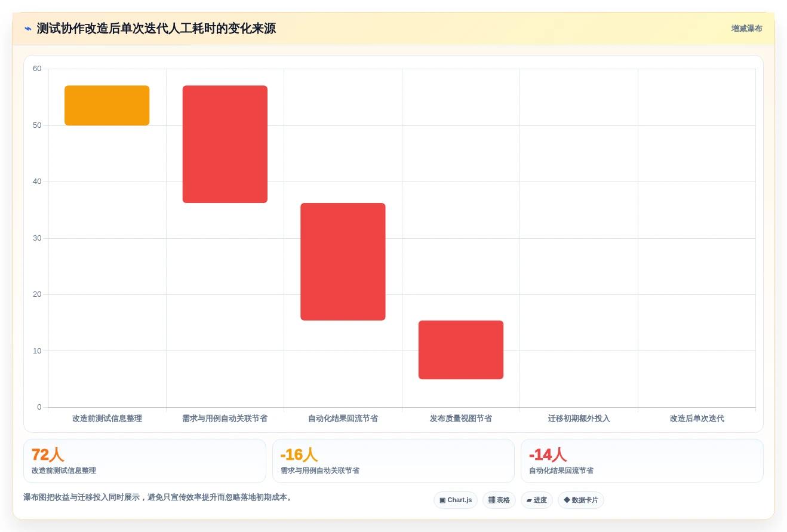This screenshot has height=532, width=787.
Task: Click axis label 自动化结果回流节省
Action: tap(343, 419)
